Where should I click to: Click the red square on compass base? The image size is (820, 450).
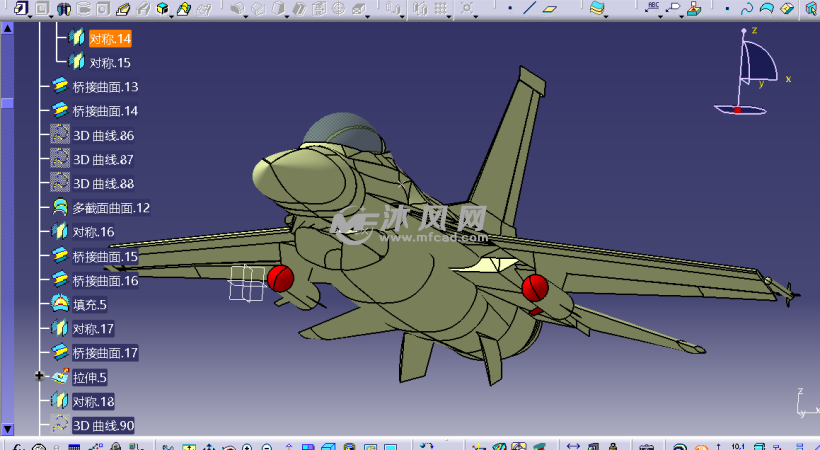(737, 110)
